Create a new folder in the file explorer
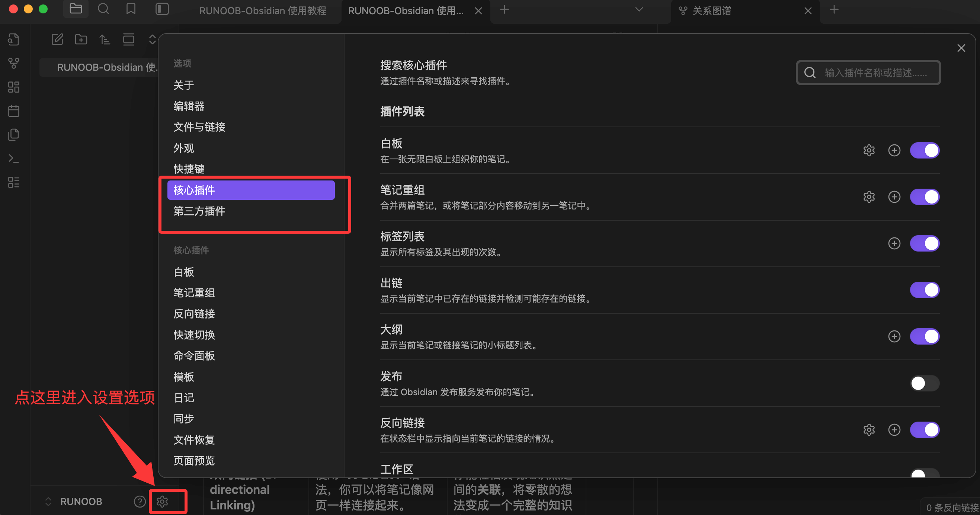Image resolution: width=980 pixels, height=515 pixels. tap(81, 39)
